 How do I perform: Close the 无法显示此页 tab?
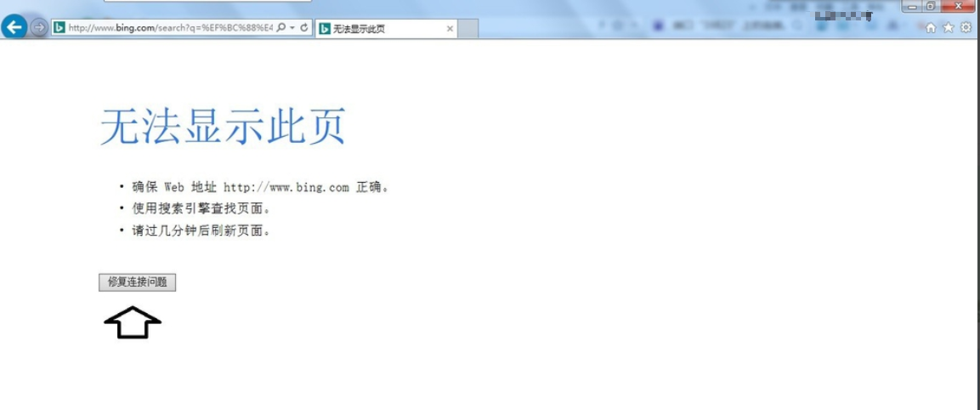(450, 29)
